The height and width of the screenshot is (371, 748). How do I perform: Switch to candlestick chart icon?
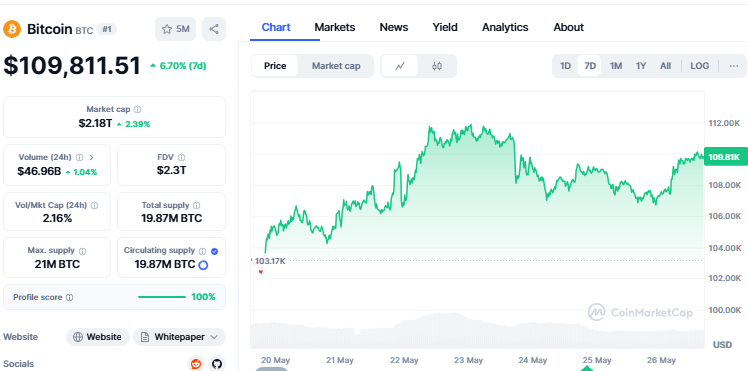click(x=436, y=66)
